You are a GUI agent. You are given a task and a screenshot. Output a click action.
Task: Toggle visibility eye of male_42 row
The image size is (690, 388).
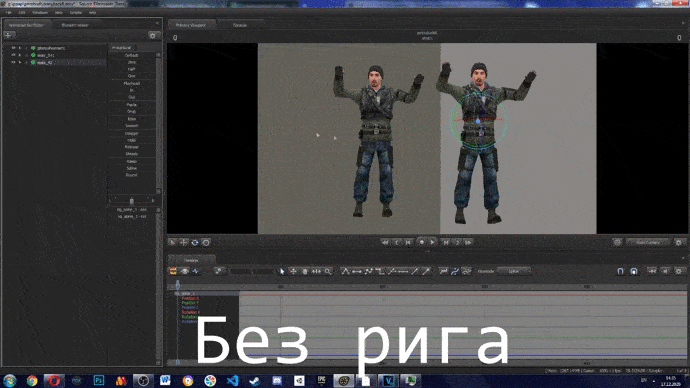tap(13, 62)
